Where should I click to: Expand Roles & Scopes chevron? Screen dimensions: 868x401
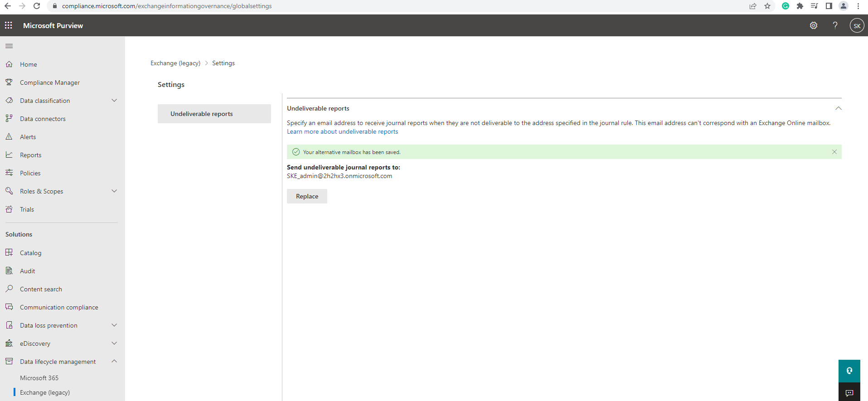pyautogui.click(x=114, y=191)
